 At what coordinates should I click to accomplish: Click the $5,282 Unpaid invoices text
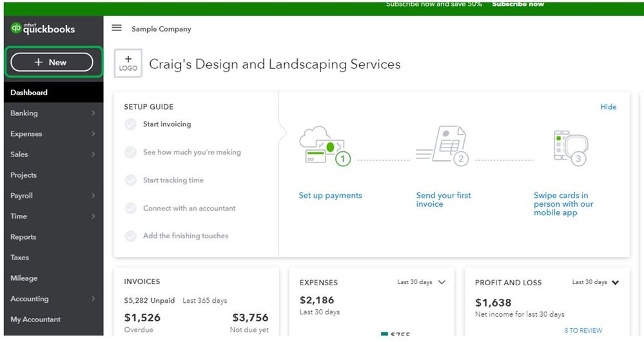(150, 301)
